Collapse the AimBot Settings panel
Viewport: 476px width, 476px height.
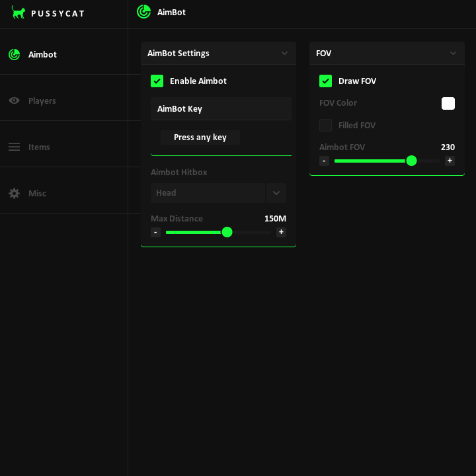tap(284, 54)
